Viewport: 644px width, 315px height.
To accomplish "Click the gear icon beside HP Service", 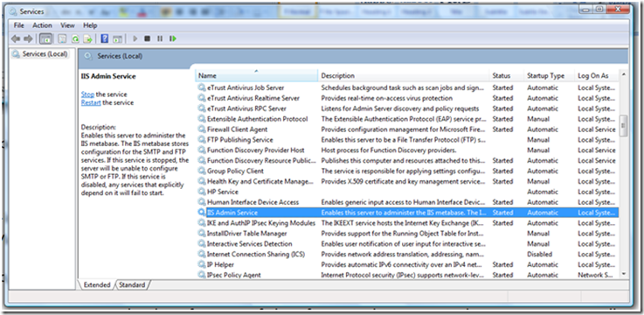I will click(202, 192).
